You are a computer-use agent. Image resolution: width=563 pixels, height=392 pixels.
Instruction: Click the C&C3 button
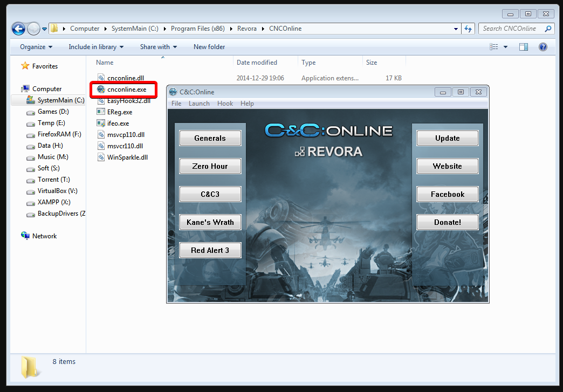point(210,194)
